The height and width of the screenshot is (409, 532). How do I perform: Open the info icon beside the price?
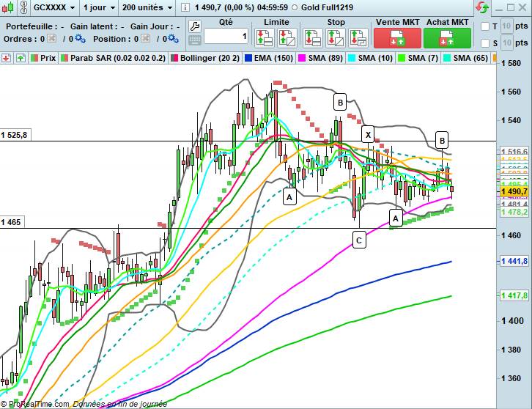click(185, 7)
